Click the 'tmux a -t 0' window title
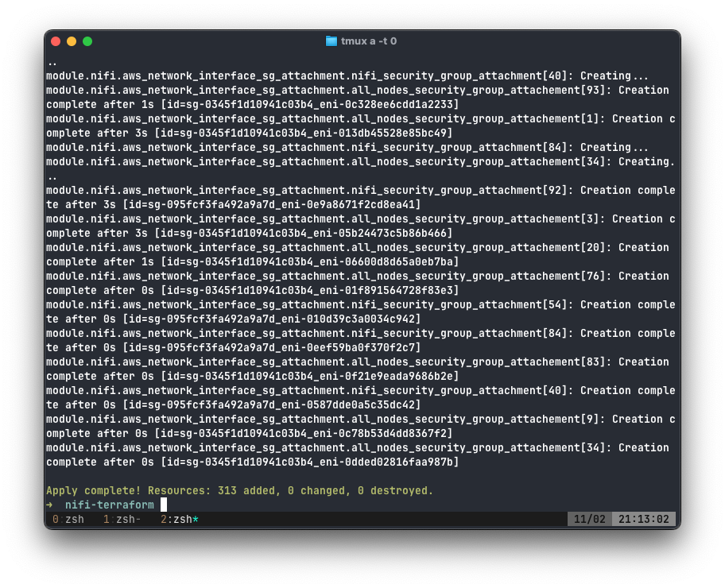Viewport: 725px width, 588px height. 369,41
